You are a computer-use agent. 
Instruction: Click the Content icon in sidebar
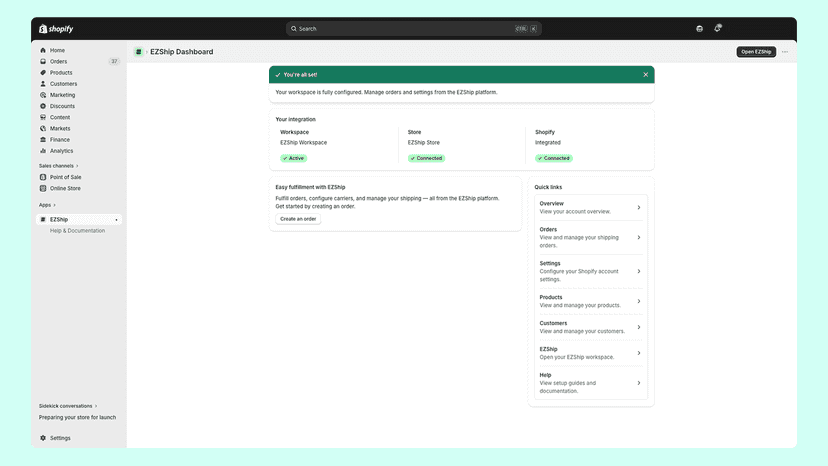43,117
